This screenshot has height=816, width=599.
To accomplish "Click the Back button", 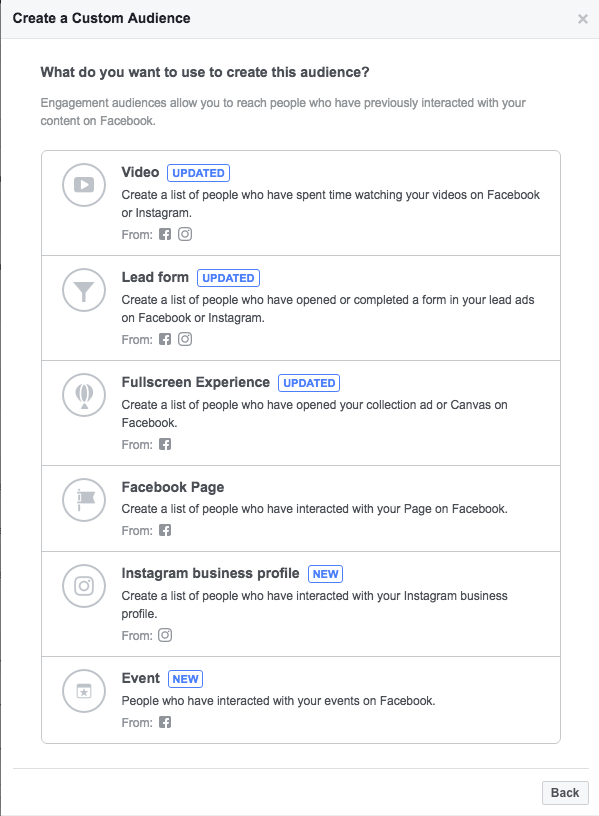I will pyautogui.click(x=565, y=793).
